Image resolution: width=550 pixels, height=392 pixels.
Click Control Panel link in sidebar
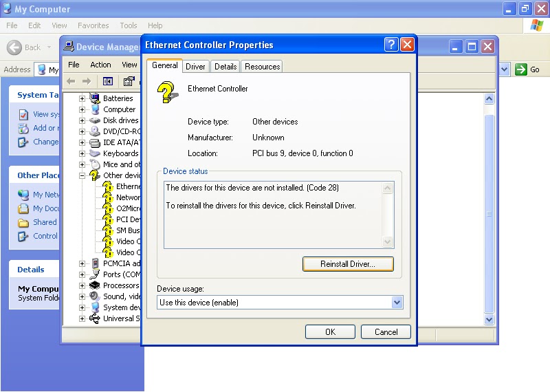click(45, 236)
